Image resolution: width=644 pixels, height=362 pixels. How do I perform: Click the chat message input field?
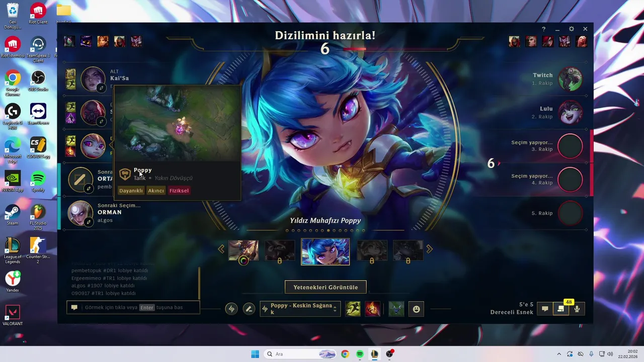[133, 307]
